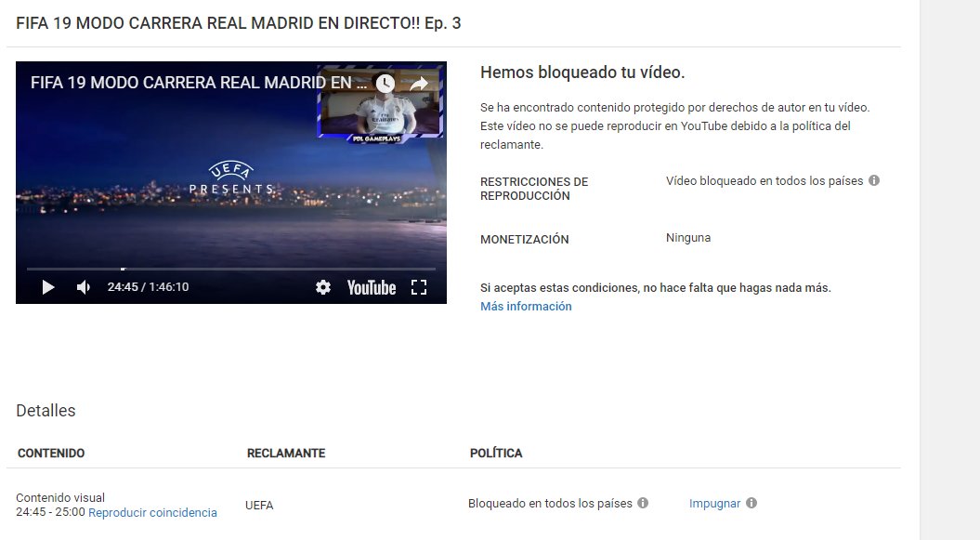Screen dimensions: 980x540
Task: Enter fullscreen mode in the player
Action: [419, 287]
